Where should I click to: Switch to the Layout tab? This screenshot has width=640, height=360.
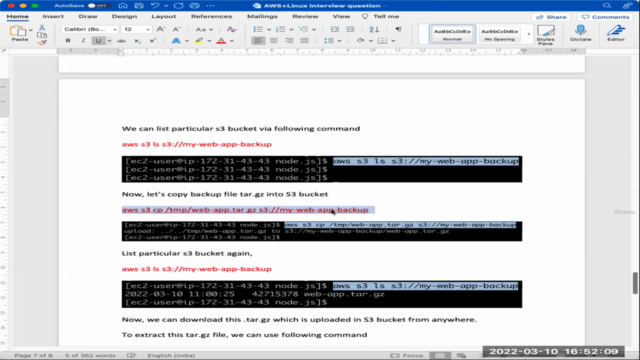click(x=163, y=16)
